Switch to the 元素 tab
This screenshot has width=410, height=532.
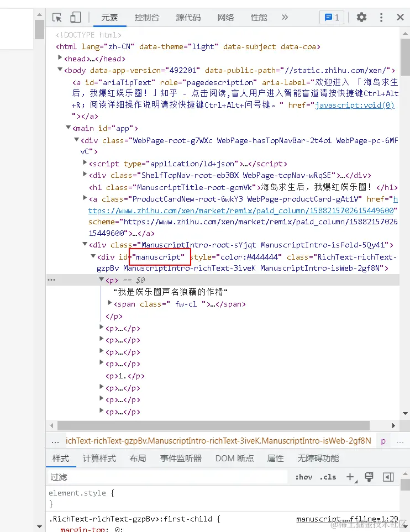[109, 17]
